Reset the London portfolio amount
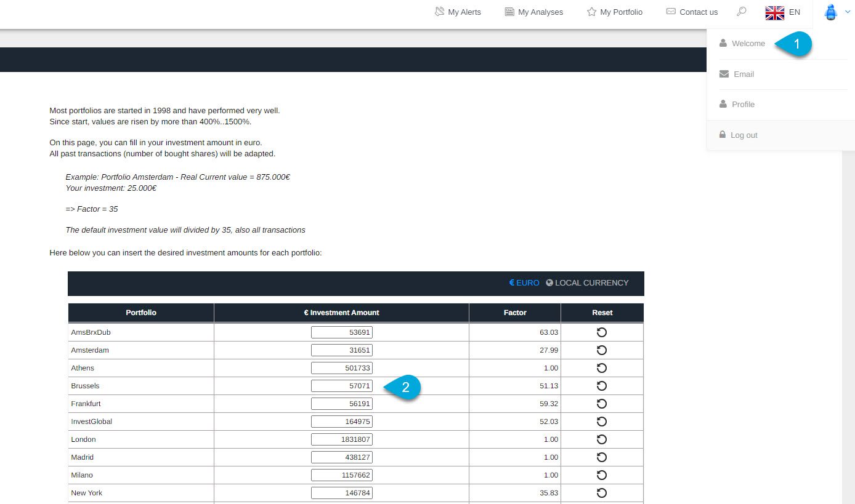Viewport: 855px width, 504px height. pos(602,439)
